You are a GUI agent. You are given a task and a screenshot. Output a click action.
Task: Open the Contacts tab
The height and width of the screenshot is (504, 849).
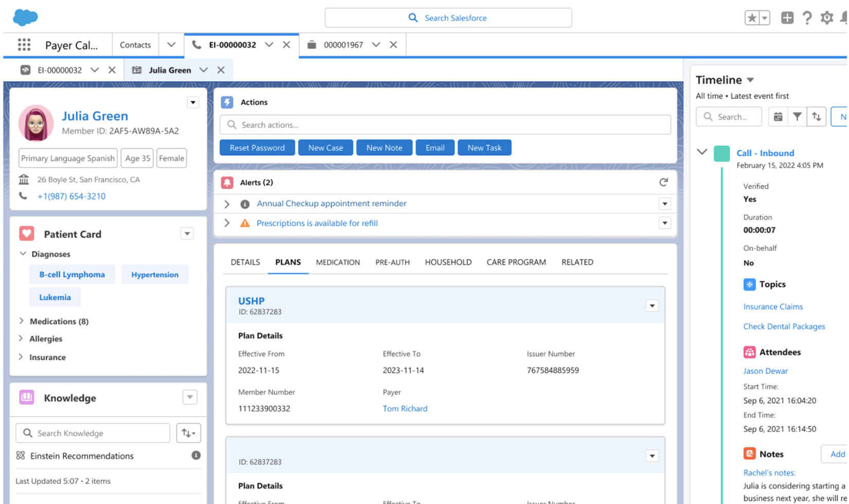[x=135, y=45]
